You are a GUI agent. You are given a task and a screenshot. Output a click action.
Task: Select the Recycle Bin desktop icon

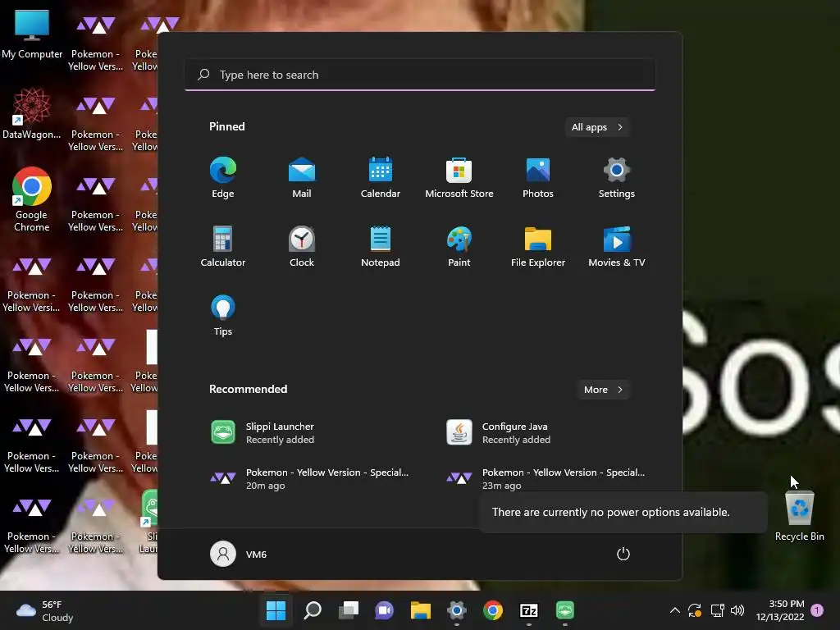point(799,517)
